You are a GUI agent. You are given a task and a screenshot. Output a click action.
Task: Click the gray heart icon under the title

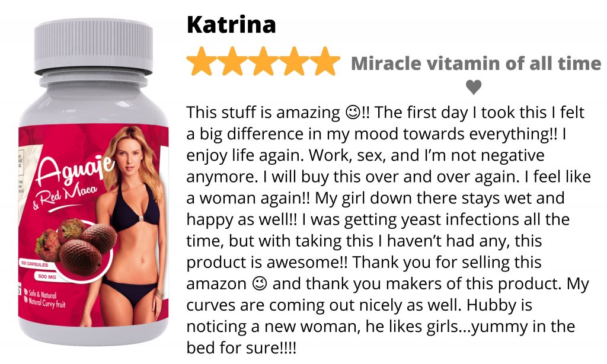[474, 87]
